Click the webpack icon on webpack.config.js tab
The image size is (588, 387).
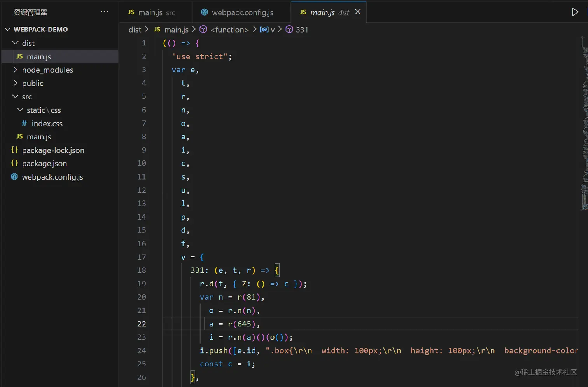(204, 12)
